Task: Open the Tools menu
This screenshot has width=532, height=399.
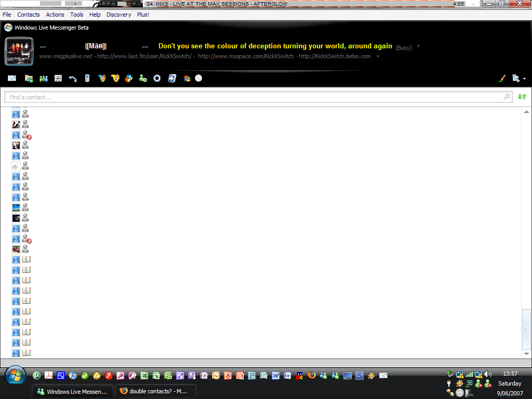Action: pyautogui.click(x=77, y=15)
